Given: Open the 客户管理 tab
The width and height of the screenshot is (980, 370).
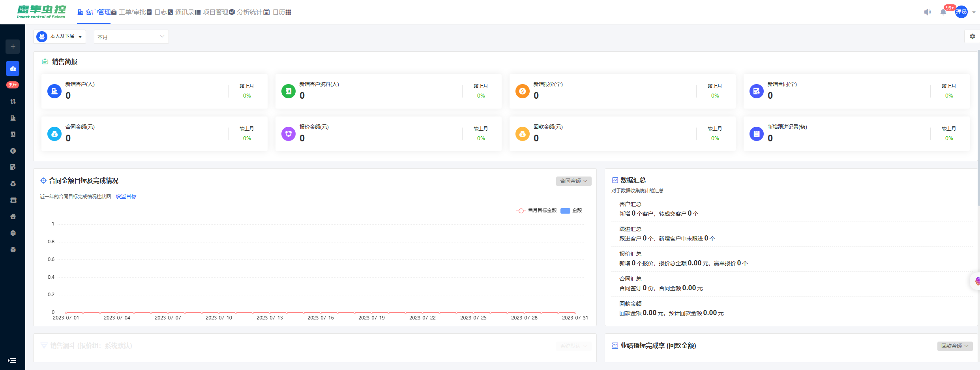Looking at the screenshot, I should (x=94, y=12).
